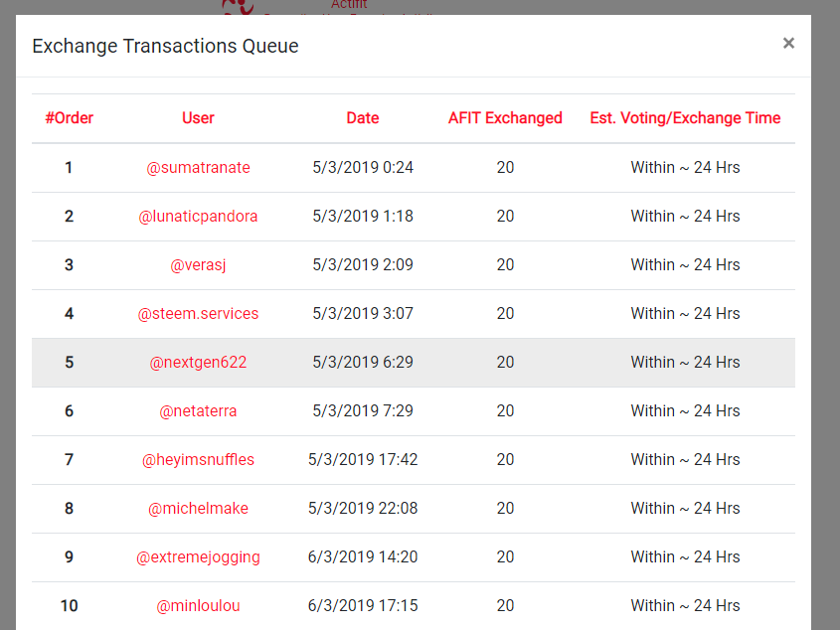Screen dimensions: 840x630
Task: Click the User column header
Action: click(198, 118)
